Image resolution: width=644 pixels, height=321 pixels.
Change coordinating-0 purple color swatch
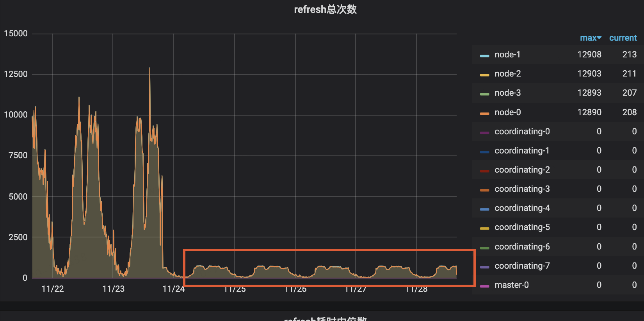pyautogui.click(x=484, y=133)
